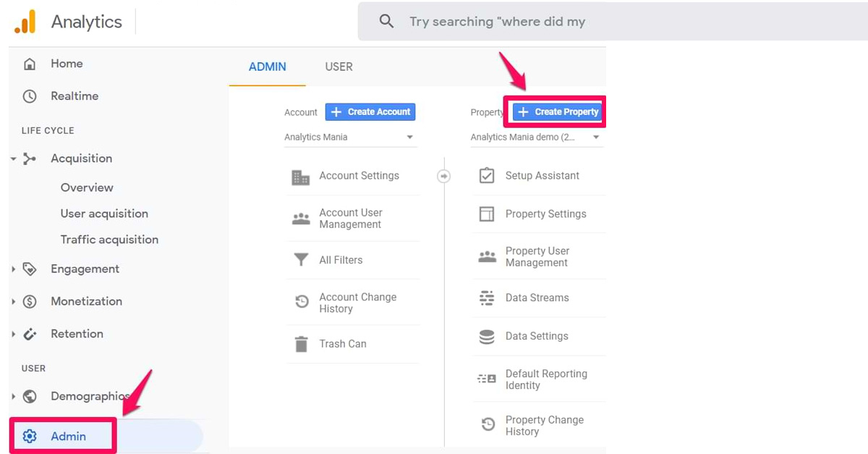Click the Home icon in sidebar

click(30, 64)
